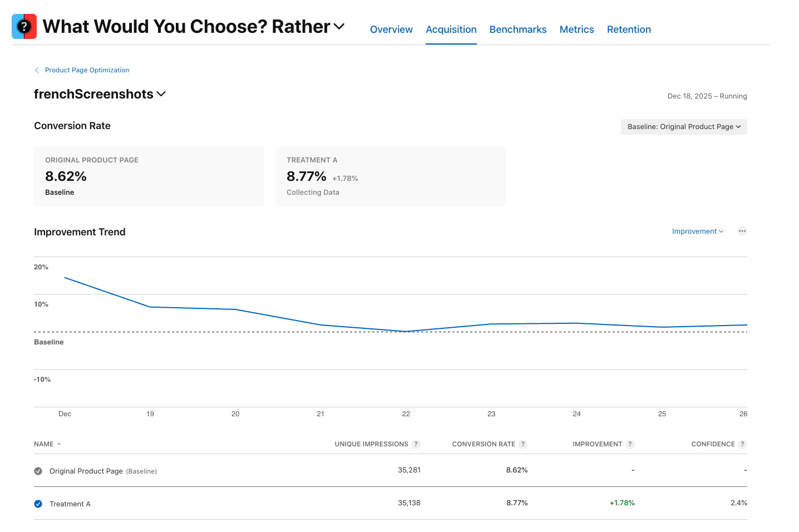The height and width of the screenshot is (532, 799).
Task: Sort by Name column arrow
Action: [59, 444]
